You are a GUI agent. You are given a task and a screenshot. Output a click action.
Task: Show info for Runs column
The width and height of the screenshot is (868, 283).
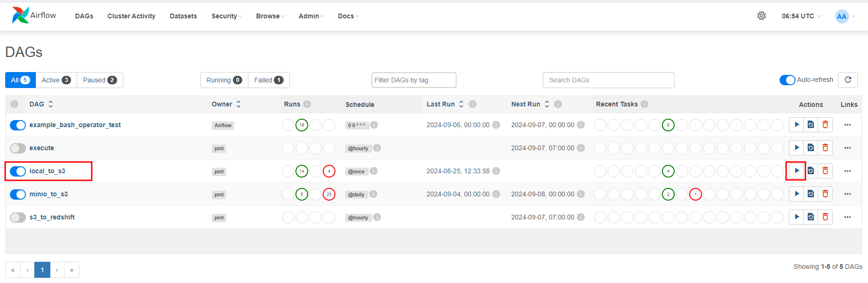[307, 104]
